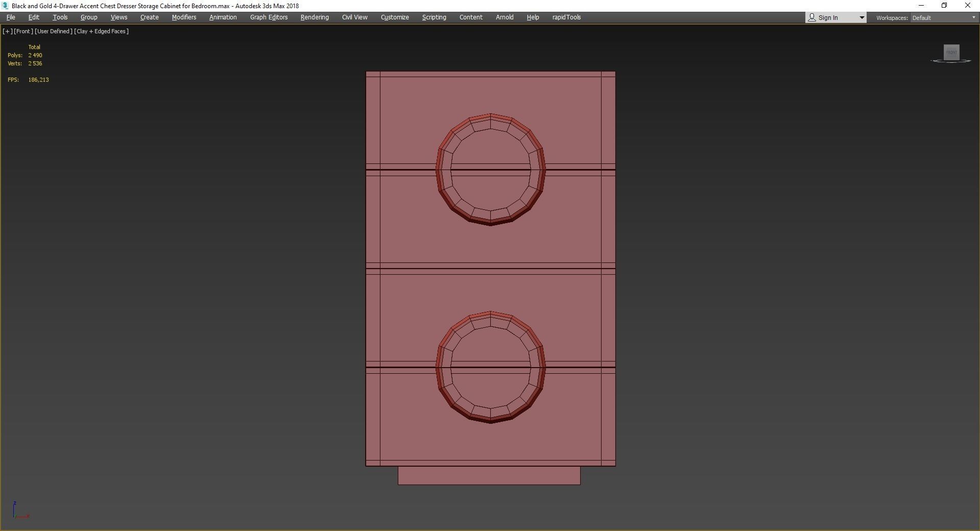Click the Polys count value 2 490
Image resolution: width=980 pixels, height=531 pixels.
coord(35,55)
